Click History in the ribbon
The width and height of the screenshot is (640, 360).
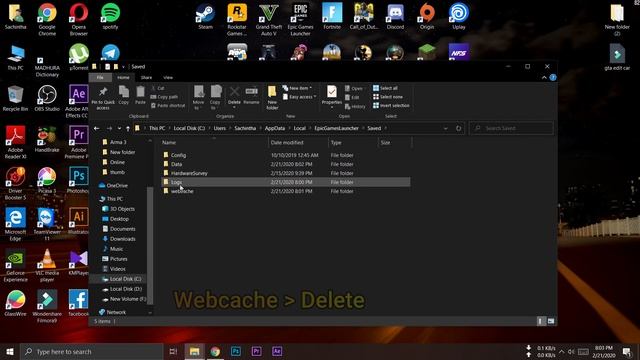pyautogui.click(x=355, y=107)
